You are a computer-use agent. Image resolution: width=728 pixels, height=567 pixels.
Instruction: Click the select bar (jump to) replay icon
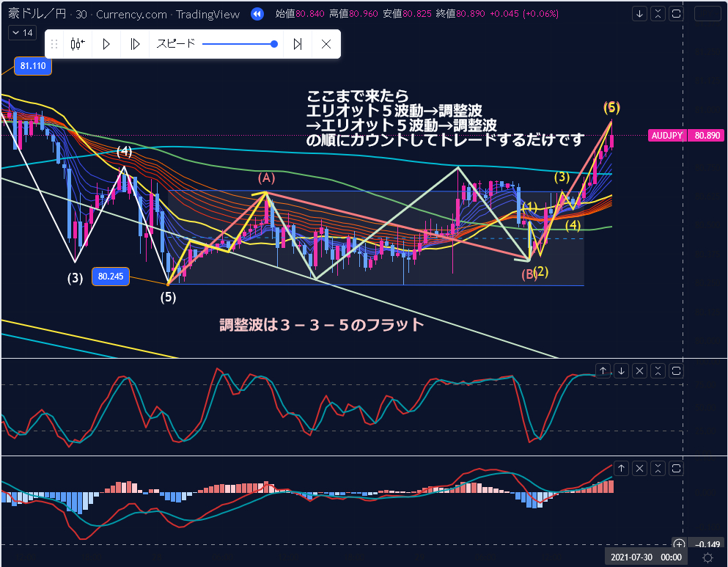click(77, 44)
